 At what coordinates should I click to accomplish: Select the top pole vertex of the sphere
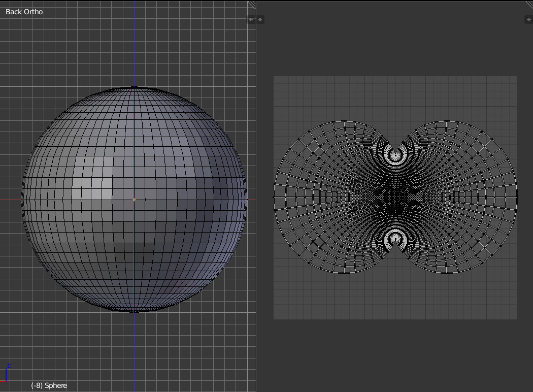coord(134,87)
